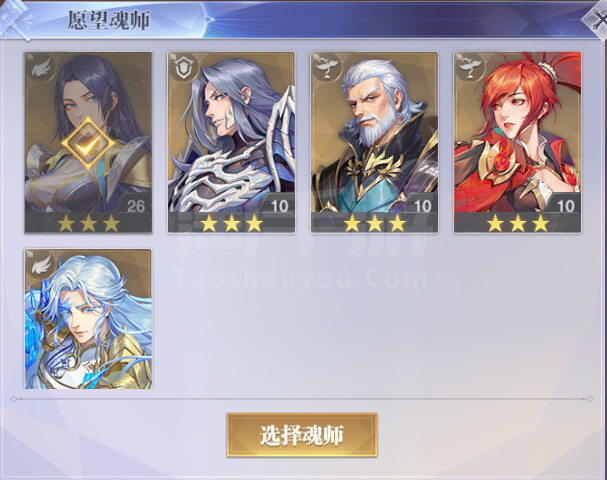Viewport: 607px width, 480px height.
Task: Click the plant class icon on red-haired card
Action: coord(469,67)
